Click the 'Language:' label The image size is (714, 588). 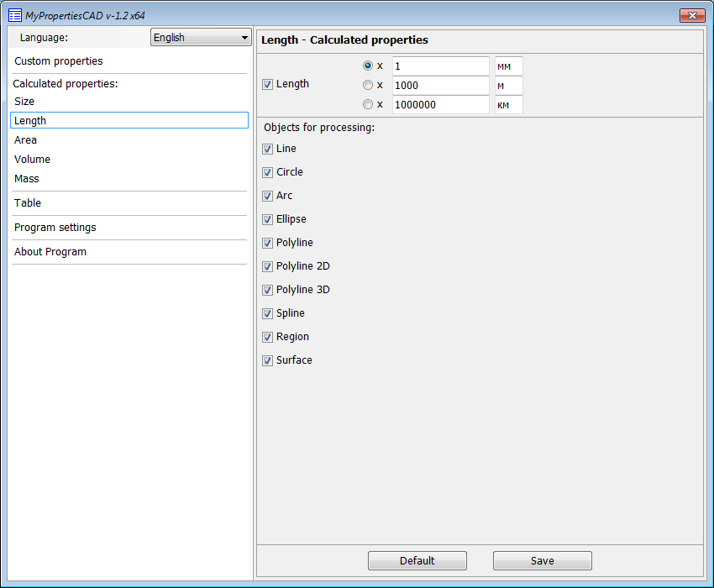pyautogui.click(x=44, y=37)
